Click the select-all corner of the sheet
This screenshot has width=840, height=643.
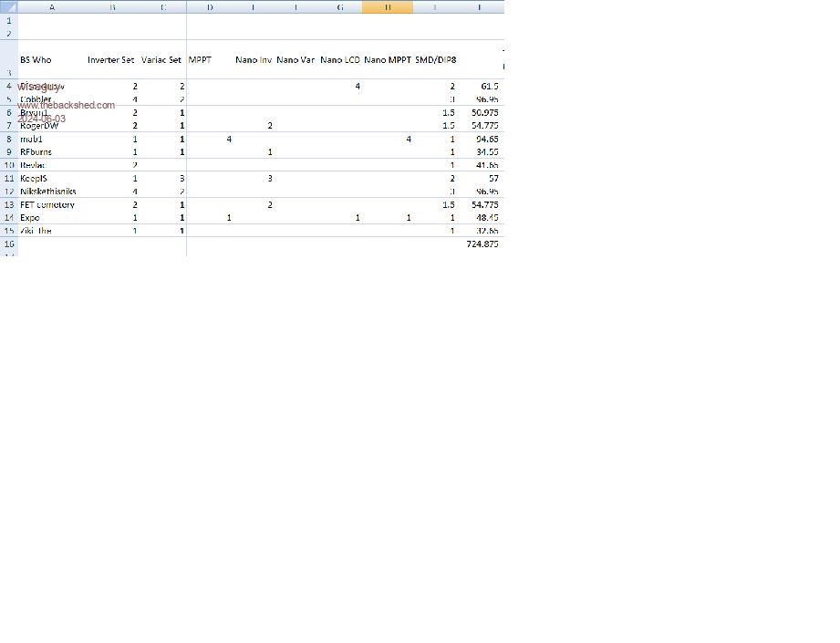click(x=8, y=6)
